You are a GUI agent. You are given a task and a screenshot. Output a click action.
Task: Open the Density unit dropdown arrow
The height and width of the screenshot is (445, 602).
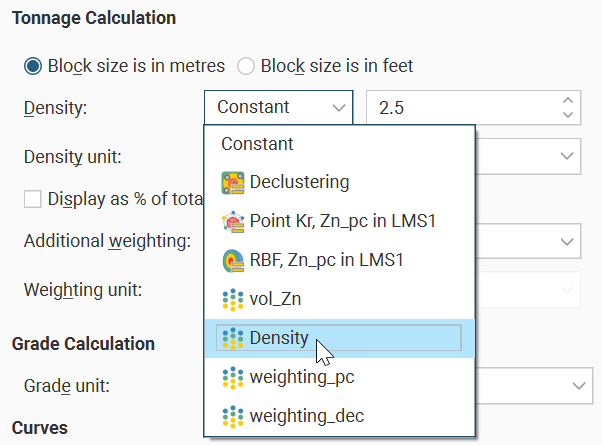tap(568, 156)
